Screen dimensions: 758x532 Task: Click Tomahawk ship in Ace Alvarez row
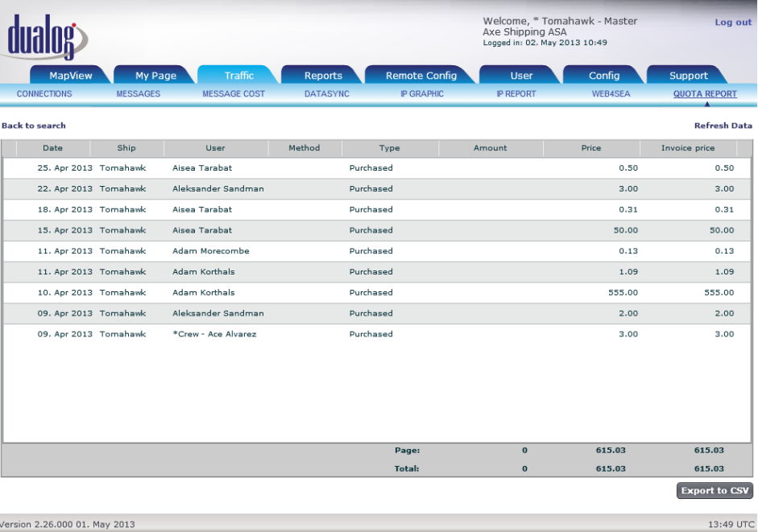pyautogui.click(x=122, y=334)
